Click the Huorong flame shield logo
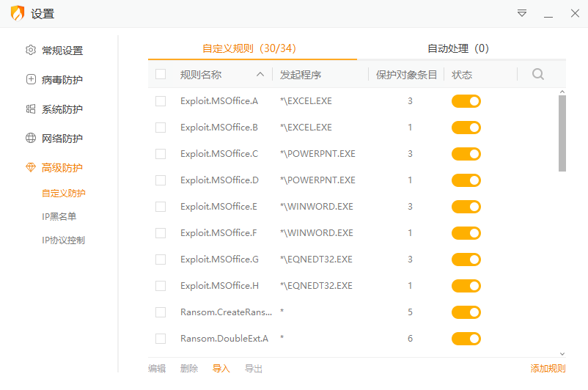The width and height of the screenshot is (588, 390). coord(18,13)
